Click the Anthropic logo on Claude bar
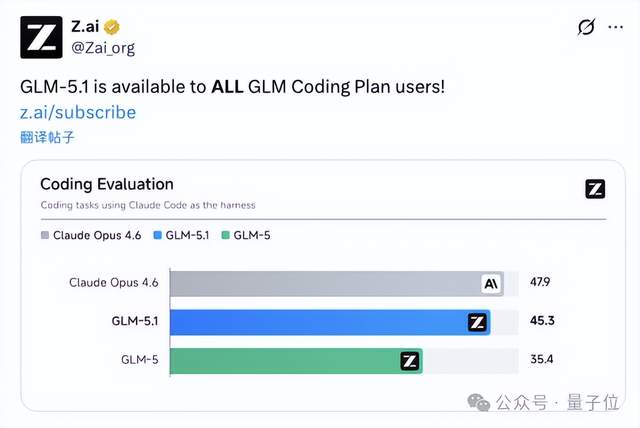The width and height of the screenshot is (640, 428). (x=491, y=283)
